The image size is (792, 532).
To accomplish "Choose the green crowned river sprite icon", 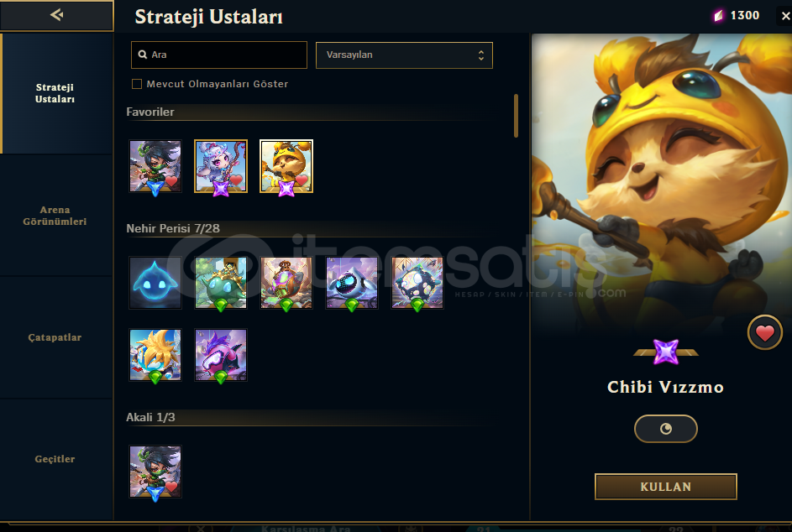I will tap(221, 283).
